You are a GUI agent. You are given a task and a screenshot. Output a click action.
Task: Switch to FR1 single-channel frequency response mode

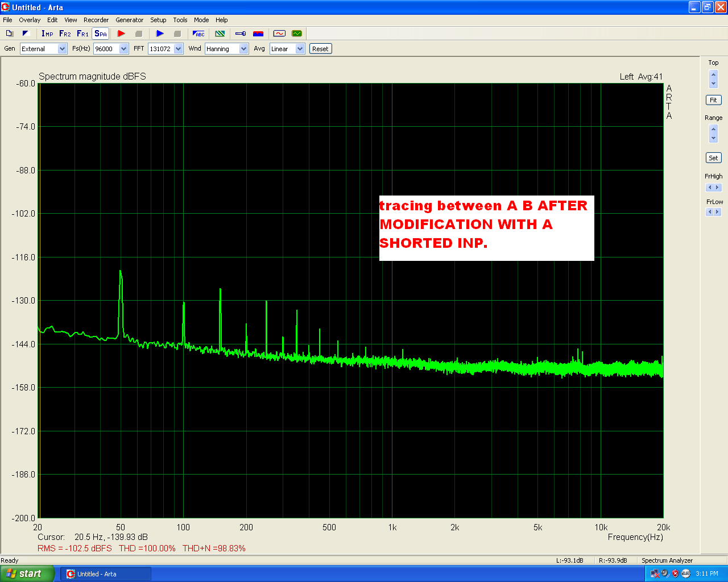click(82, 34)
